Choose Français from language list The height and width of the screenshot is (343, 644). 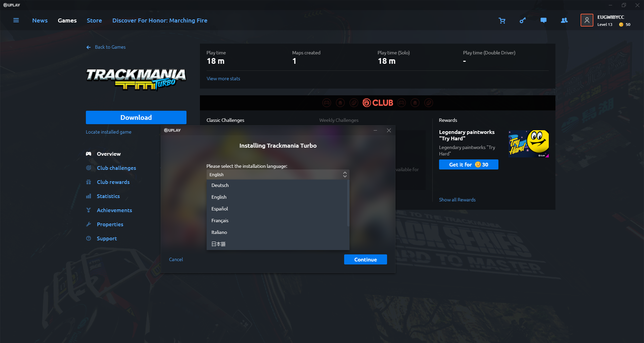pos(278,220)
